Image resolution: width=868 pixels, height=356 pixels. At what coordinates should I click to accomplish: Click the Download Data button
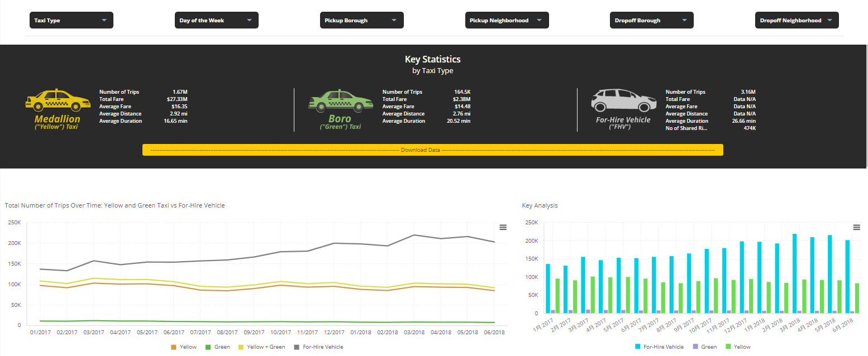pyautogui.click(x=432, y=150)
